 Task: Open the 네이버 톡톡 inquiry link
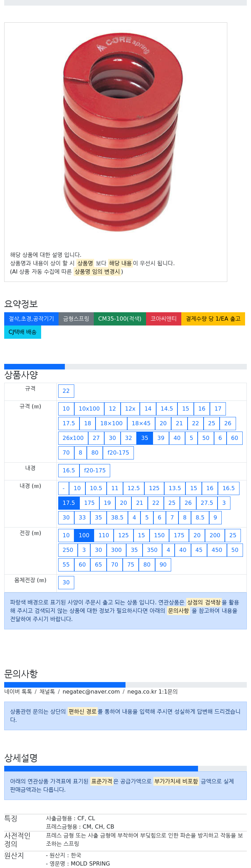click(18, 692)
